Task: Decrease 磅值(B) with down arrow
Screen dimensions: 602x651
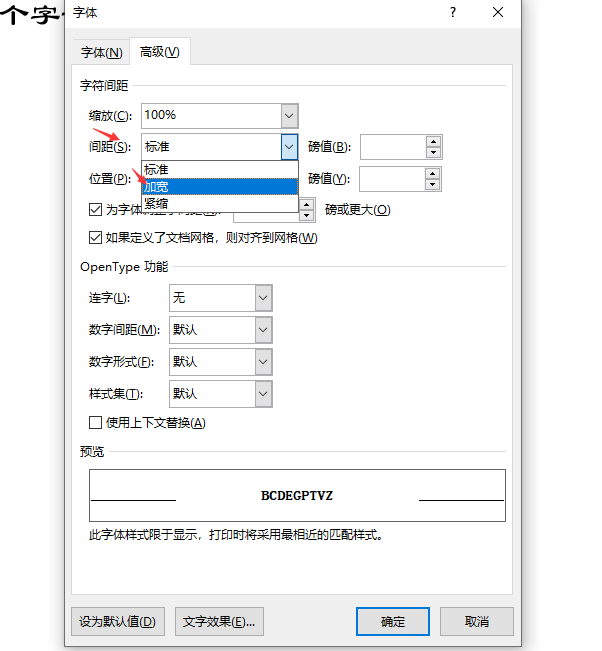Action: click(433, 152)
